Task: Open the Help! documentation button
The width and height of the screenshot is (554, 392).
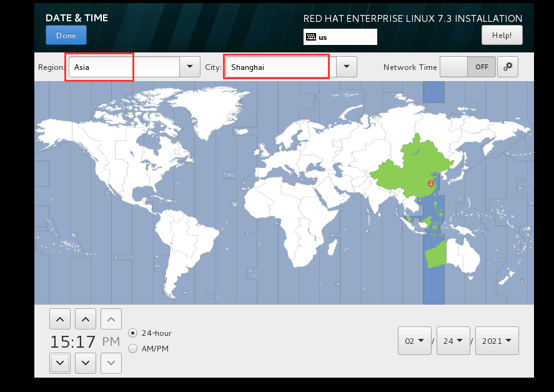Action: (502, 36)
